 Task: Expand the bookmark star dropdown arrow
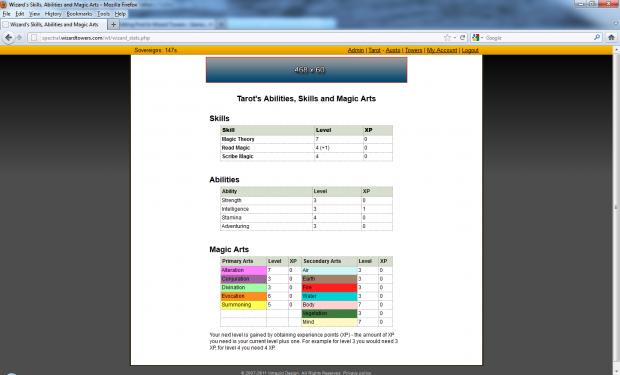(x=455, y=38)
